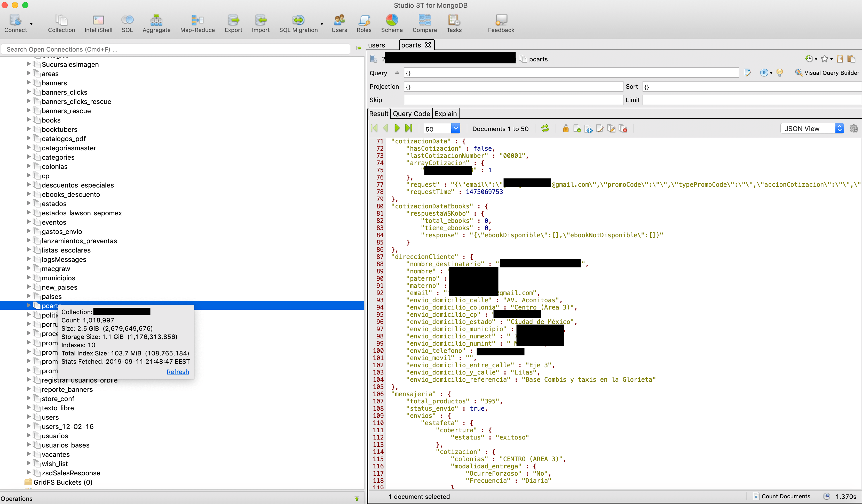Viewport: 862px width, 504px height.
Task: Click the Export toolbar icon
Action: coord(233,23)
